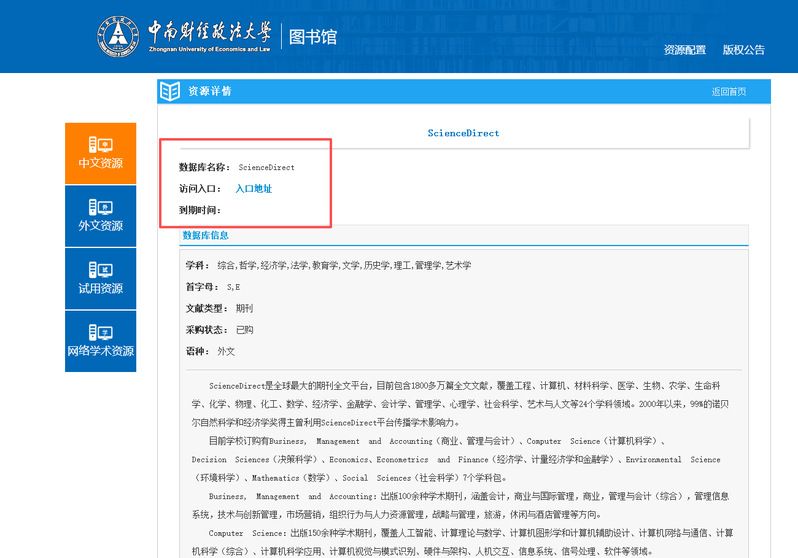
Task: Select the 中文资源 label text
Action: coord(100,164)
